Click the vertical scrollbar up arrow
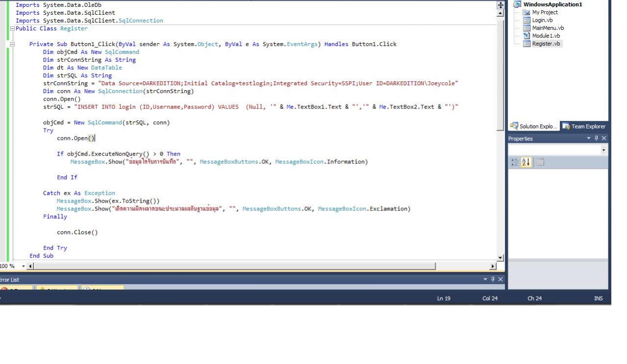 (500, 13)
